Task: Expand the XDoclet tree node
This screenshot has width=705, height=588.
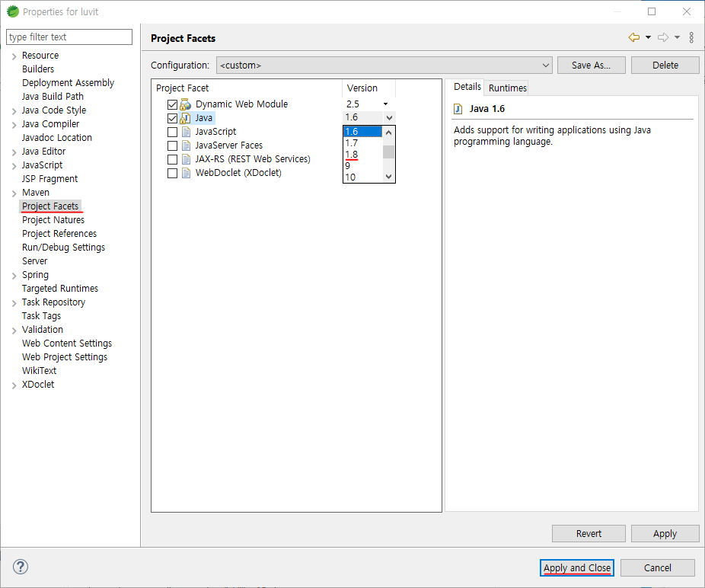Action: click(x=14, y=385)
